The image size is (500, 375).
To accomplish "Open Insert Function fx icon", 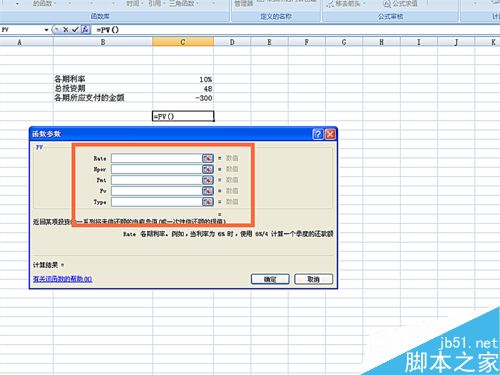I will [x=85, y=30].
